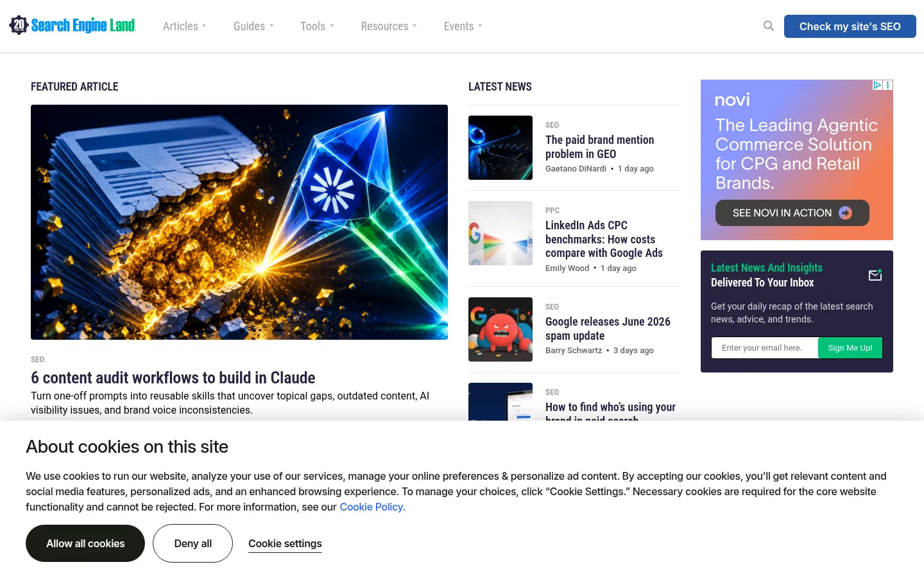
Task: Click the AdChoices icon on the novi ad
Action: [x=877, y=85]
